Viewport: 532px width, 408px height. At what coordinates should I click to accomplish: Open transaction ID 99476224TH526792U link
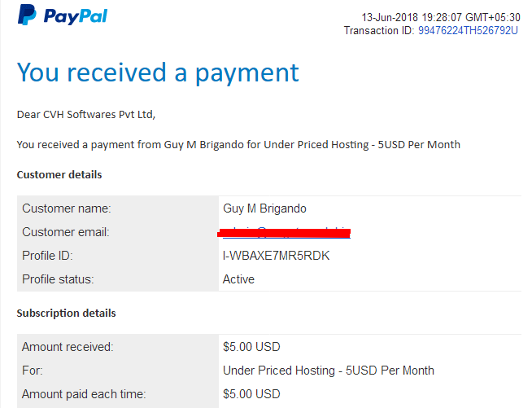point(468,31)
